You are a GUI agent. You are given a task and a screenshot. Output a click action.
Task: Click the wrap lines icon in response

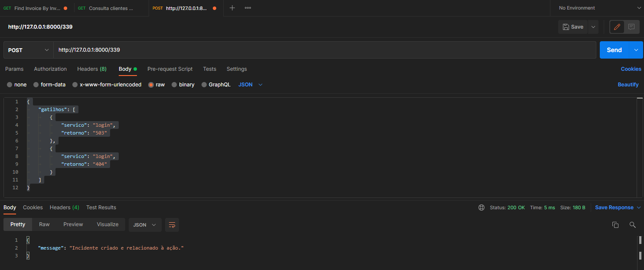click(172, 225)
